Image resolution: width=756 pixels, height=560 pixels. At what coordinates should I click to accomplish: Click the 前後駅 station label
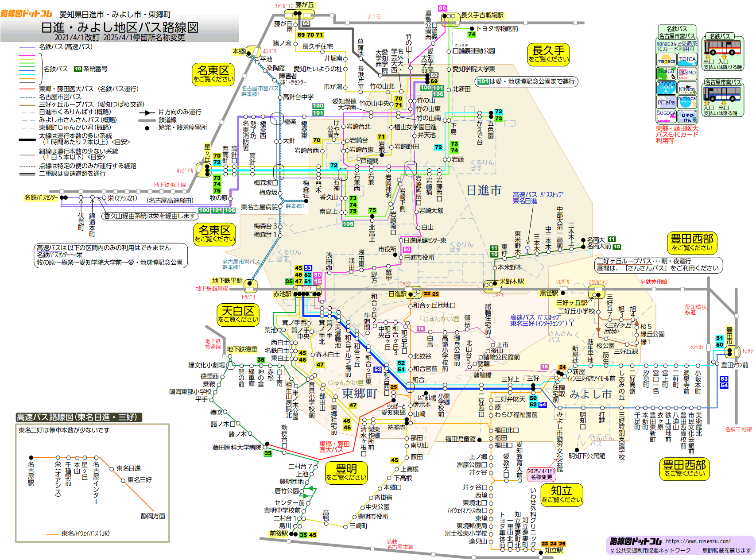coord(279,534)
